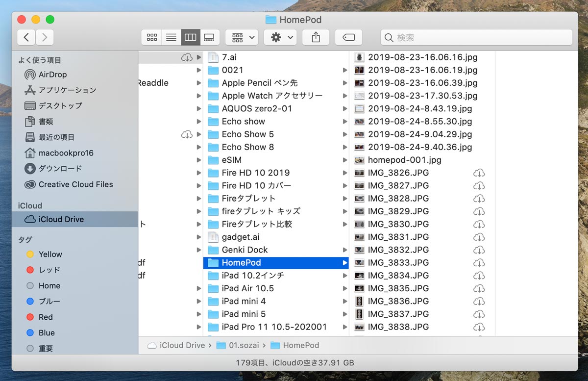Expand eSIM folder arrow

345,160
